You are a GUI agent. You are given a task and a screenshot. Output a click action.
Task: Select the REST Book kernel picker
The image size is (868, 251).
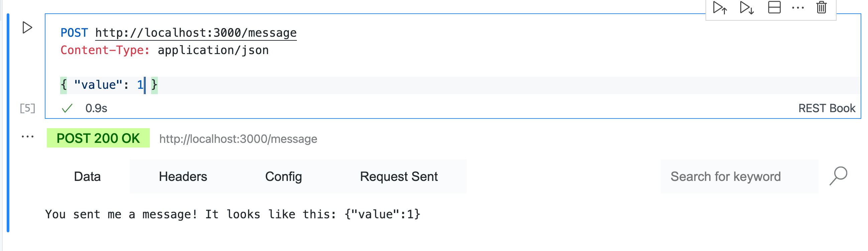pyautogui.click(x=827, y=108)
